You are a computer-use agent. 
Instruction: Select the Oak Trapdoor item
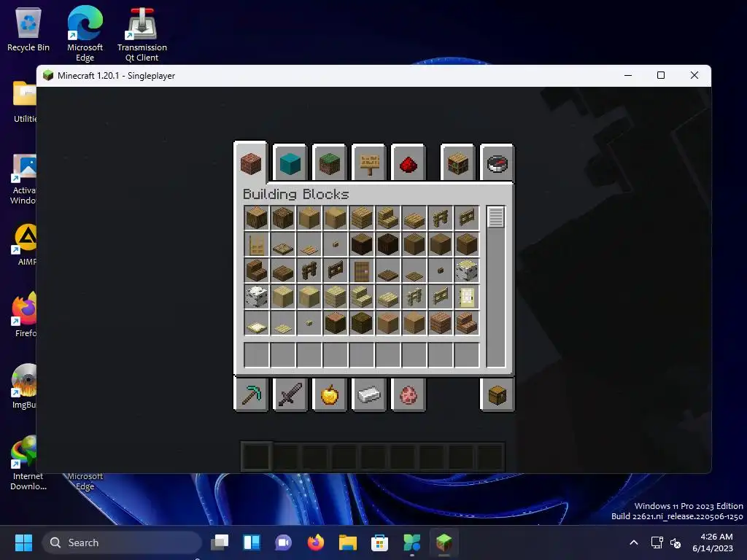point(283,244)
